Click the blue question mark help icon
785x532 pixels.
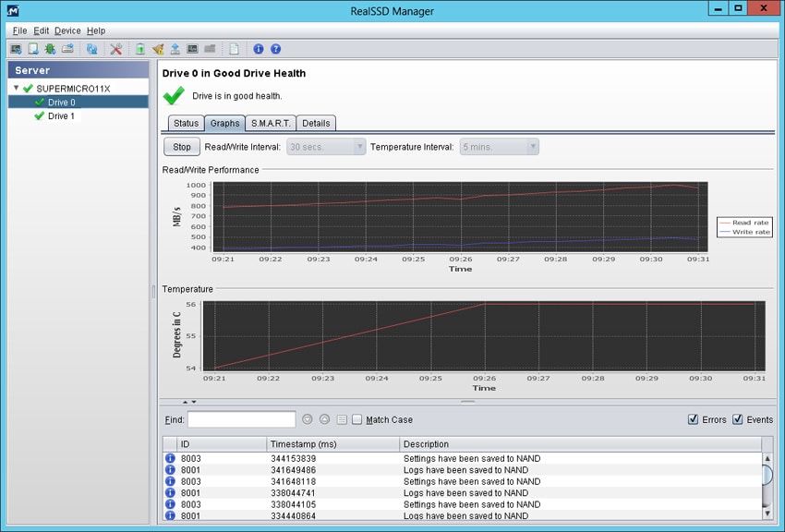(275, 49)
